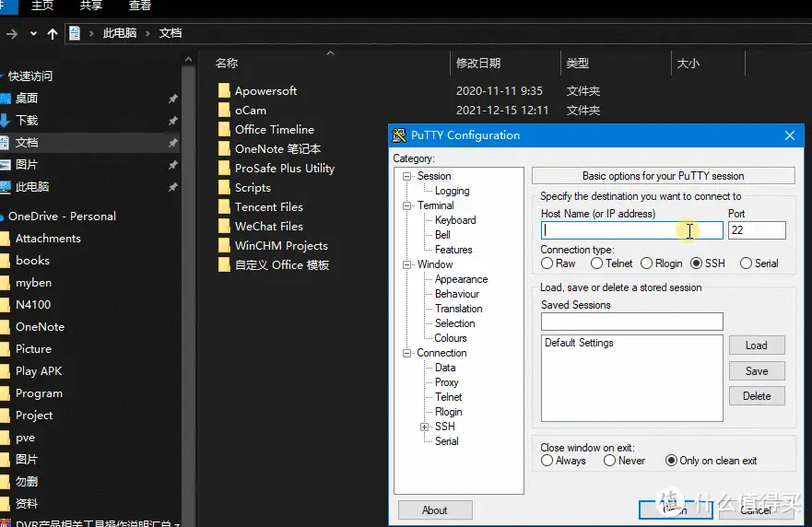Open OneDrive - Personal in the sidebar
Viewport: 812px width, 527px height.
[62, 217]
